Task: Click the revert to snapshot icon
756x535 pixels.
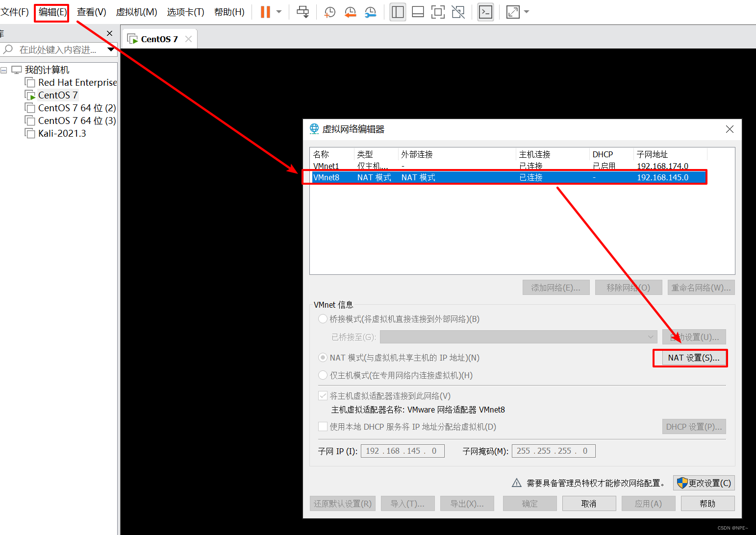Action: pyautogui.click(x=350, y=12)
